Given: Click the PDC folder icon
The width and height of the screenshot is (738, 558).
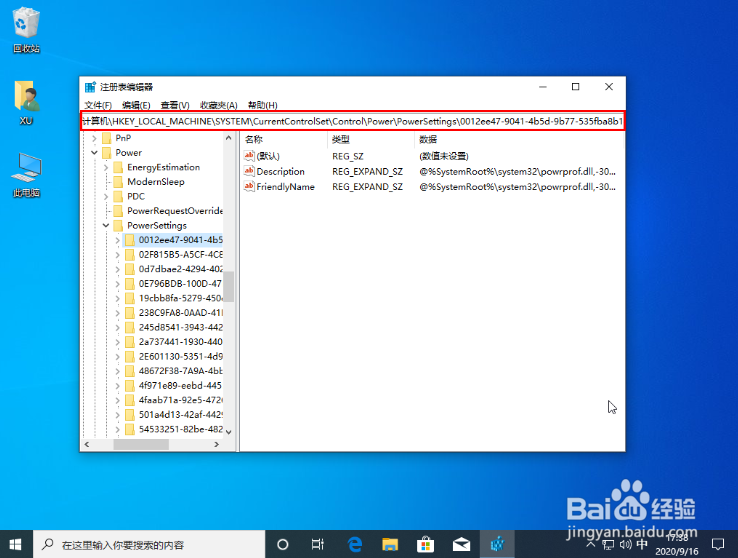Looking at the screenshot, I should (119, 196).
